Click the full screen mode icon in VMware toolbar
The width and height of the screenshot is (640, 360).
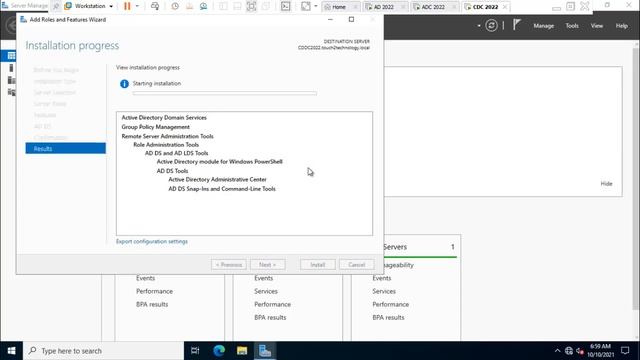(x=251, y=6)
